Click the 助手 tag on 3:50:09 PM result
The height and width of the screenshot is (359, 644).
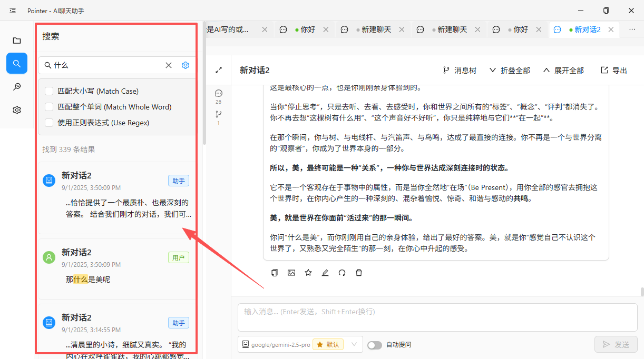pos(179,181)
